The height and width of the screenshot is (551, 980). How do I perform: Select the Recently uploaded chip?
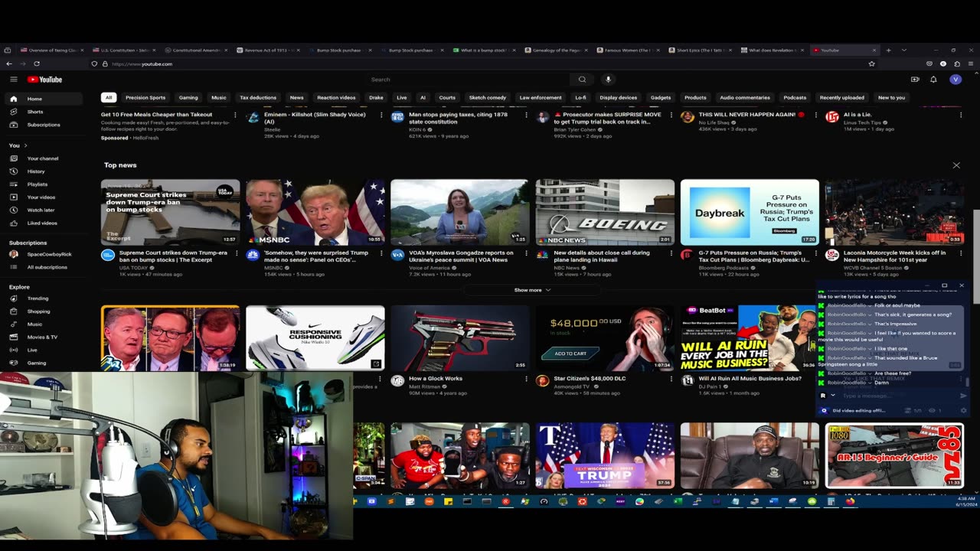pyautogui.click(x=842, y=97)
